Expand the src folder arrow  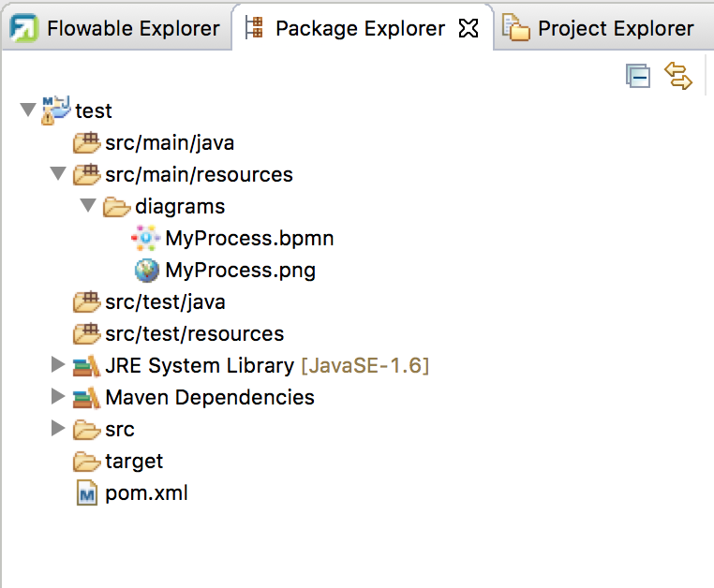[x=58, y=429]
